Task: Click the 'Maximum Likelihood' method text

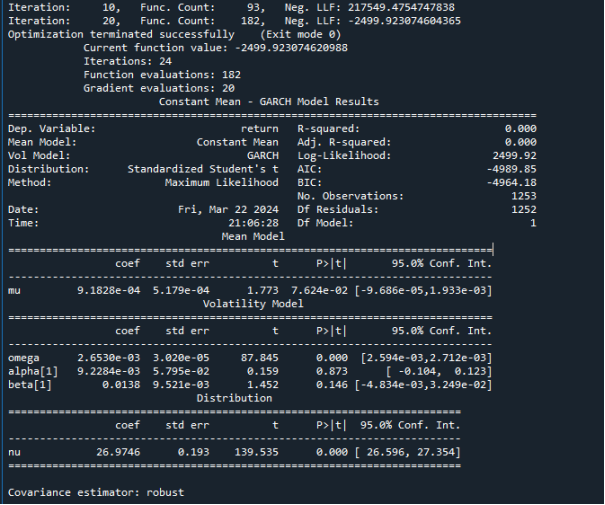Action: (x=221, y=183)
